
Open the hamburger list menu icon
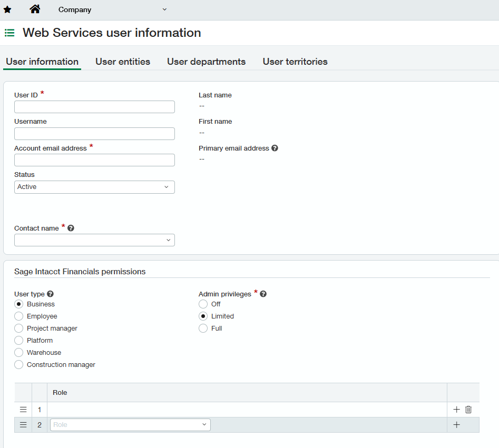pyautogui.click(x=9, y=33)
